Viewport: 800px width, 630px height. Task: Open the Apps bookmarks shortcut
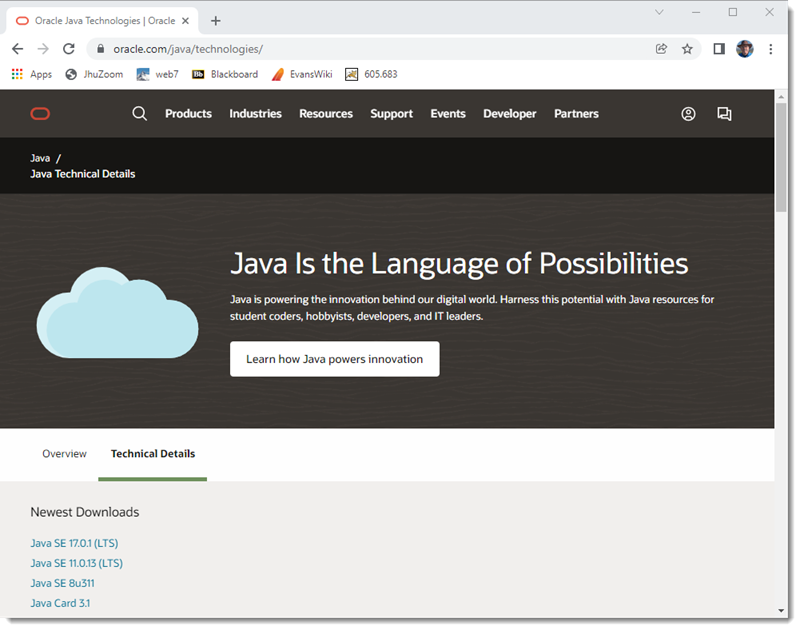[32, 74]
